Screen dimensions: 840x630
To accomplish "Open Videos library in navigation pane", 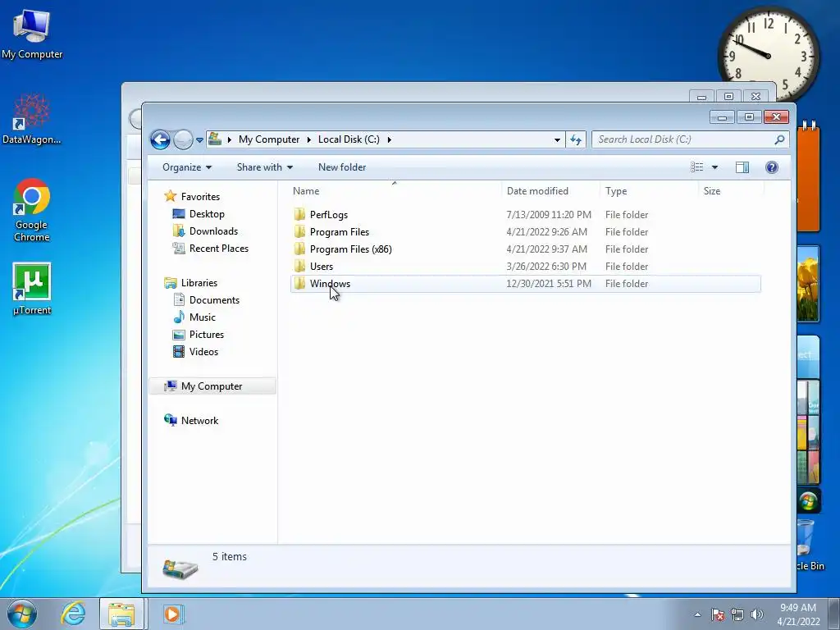I will [203, 351].
